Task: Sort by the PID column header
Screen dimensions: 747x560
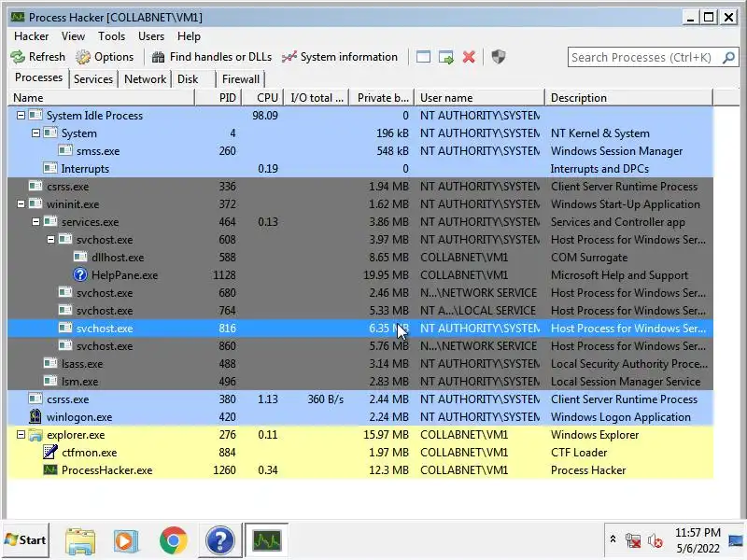Action: coord(218,98)
